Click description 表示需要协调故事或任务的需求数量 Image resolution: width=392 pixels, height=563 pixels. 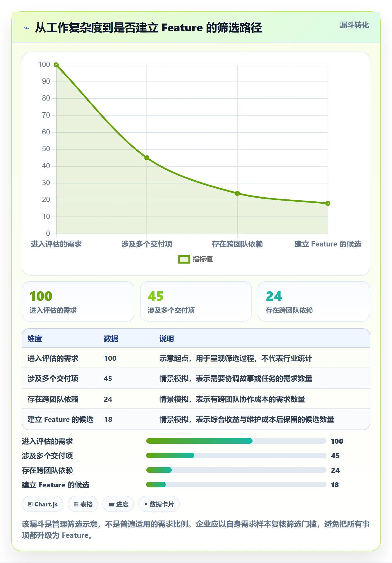254,379
